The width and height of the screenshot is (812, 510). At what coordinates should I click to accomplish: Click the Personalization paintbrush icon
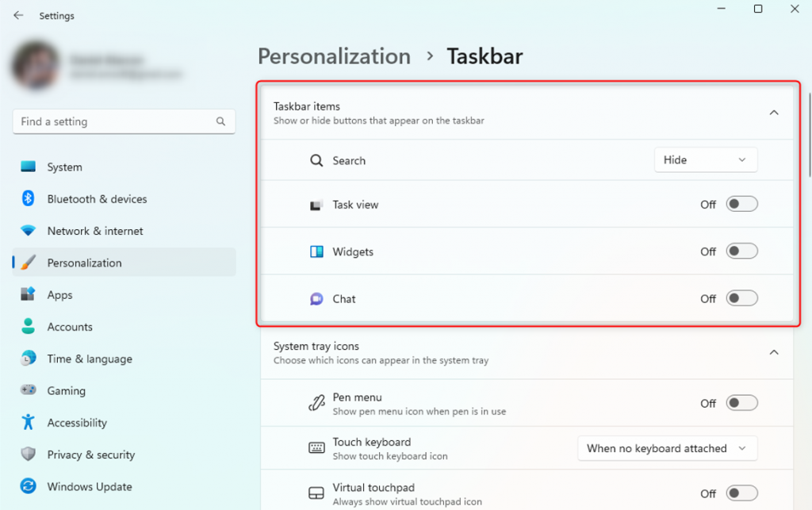[x=28, y=263]
